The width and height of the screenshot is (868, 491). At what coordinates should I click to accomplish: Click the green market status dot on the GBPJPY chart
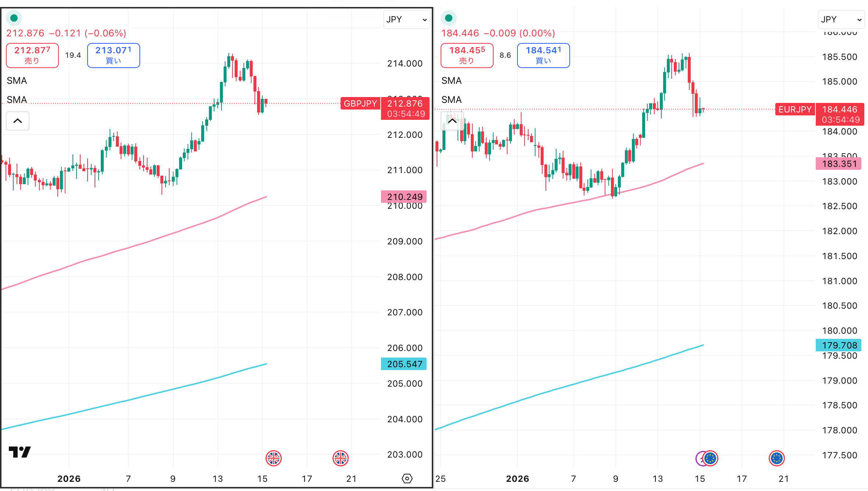click(14, 18)
